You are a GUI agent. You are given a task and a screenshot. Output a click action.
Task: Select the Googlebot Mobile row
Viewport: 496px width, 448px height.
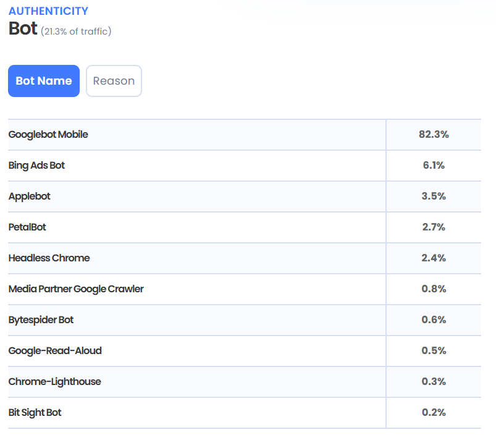[x=48, y=134]
